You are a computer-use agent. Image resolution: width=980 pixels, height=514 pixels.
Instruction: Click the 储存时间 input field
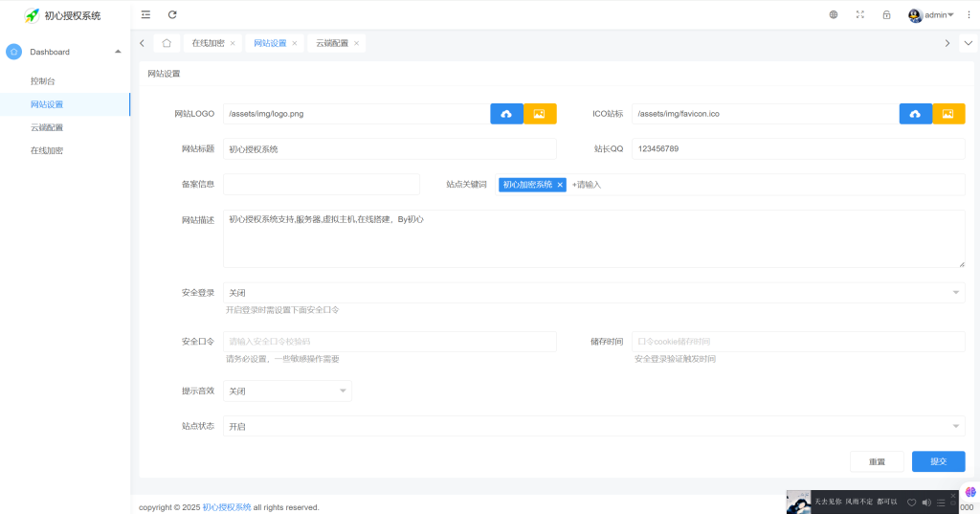tap(798, 342)
